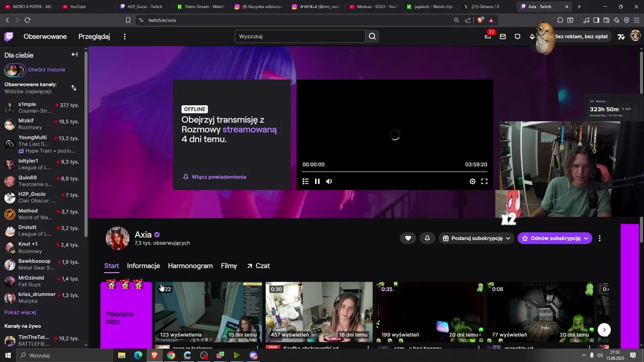
Task: Expand the Podaruj subskrypcję dropdown
Action: [476, 238]
